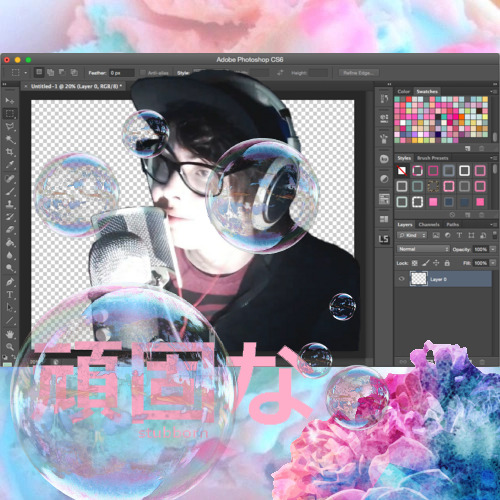The width and height of the screenshot is (500, 500).
Task: Open the tool preset picker arrow
Action: pyautogui.click(x=25, y=73)
